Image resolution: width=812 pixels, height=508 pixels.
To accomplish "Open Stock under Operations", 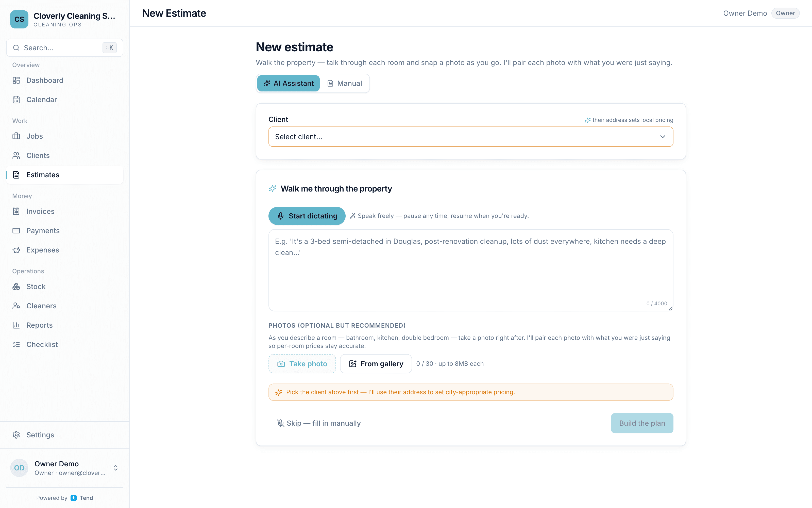I will (65, 287).
